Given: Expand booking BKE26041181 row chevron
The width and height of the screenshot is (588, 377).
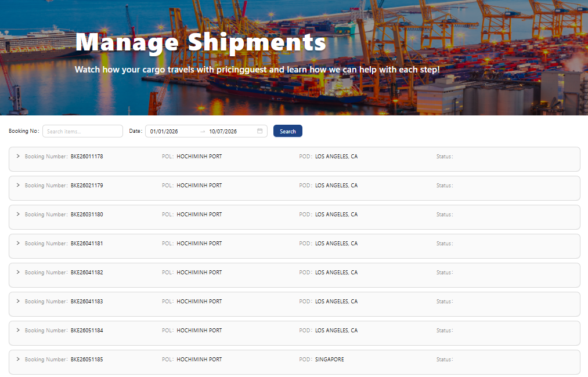Looking at the screenshot, I should [18, 243].
